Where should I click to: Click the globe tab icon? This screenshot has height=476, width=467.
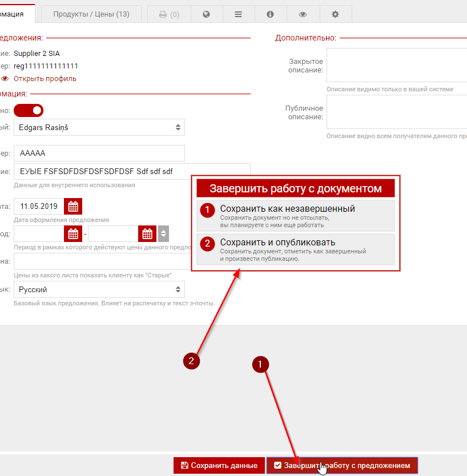point(206,14)
